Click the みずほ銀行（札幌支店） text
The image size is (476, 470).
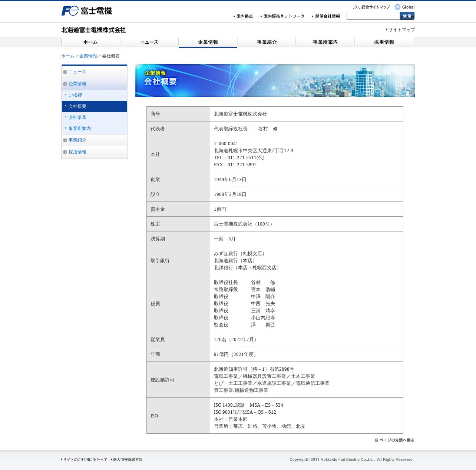click(x=240, y=254)
